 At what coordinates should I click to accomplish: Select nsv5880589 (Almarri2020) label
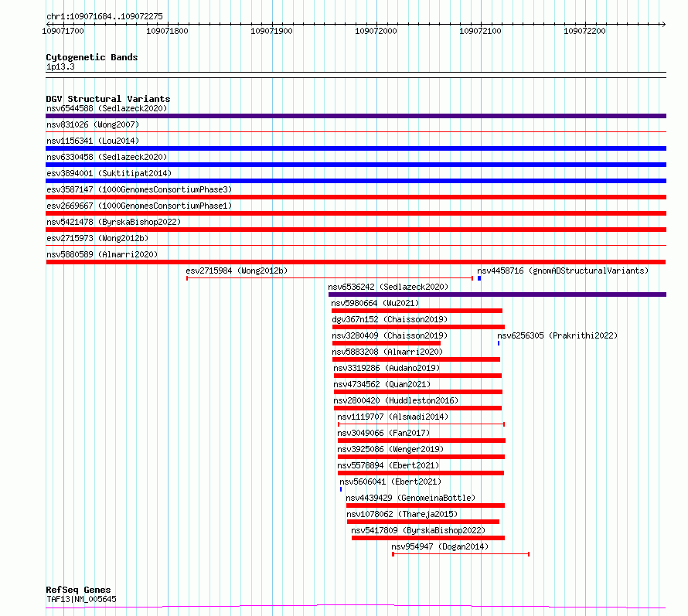point(102,254)
